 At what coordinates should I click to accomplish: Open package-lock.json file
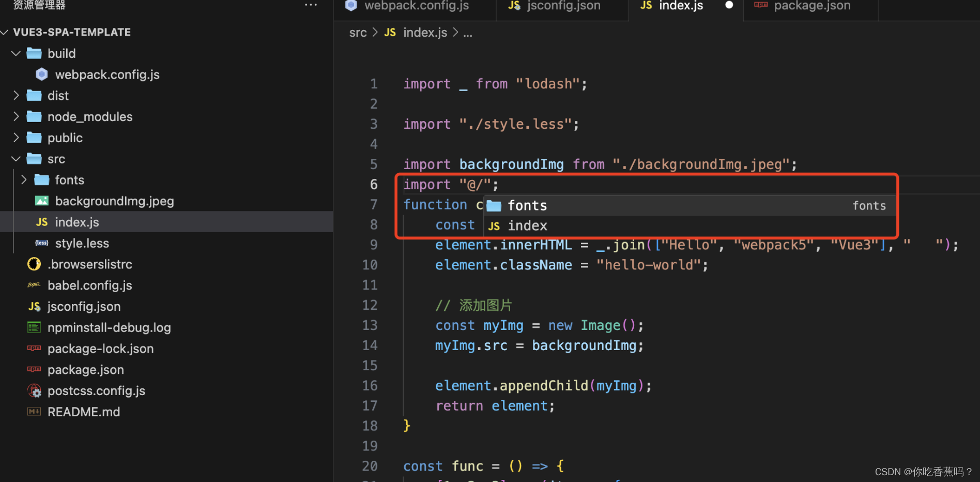pyautogui.click(x=101, y=349)
